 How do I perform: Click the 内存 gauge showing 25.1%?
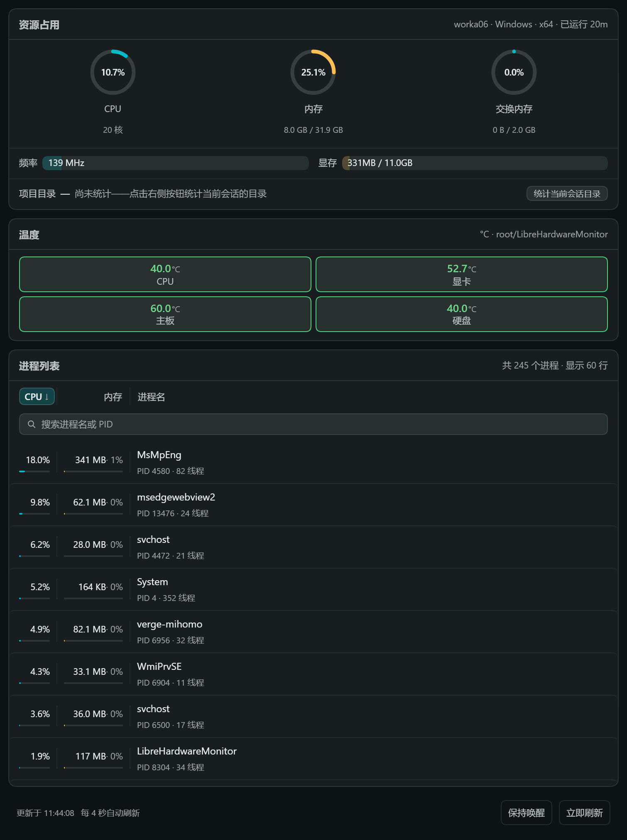[313, 72]
